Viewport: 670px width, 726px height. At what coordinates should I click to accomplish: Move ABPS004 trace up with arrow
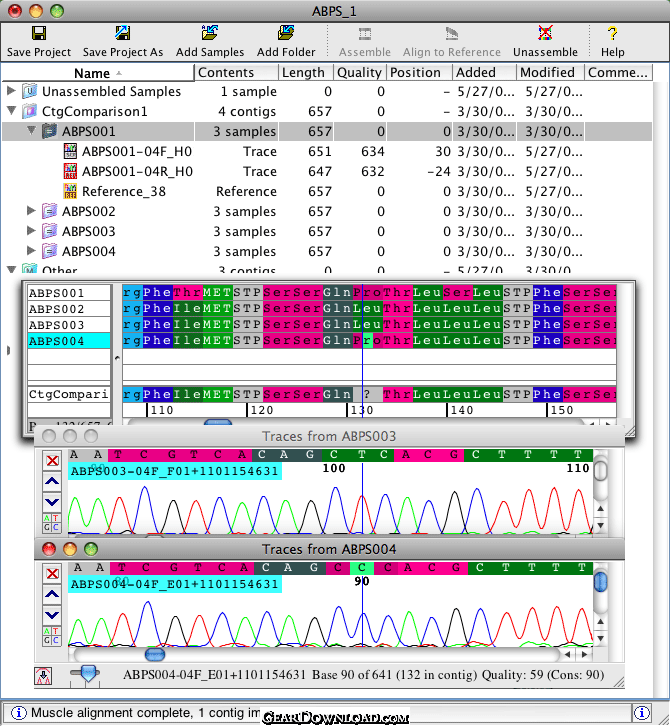point(52,595)
